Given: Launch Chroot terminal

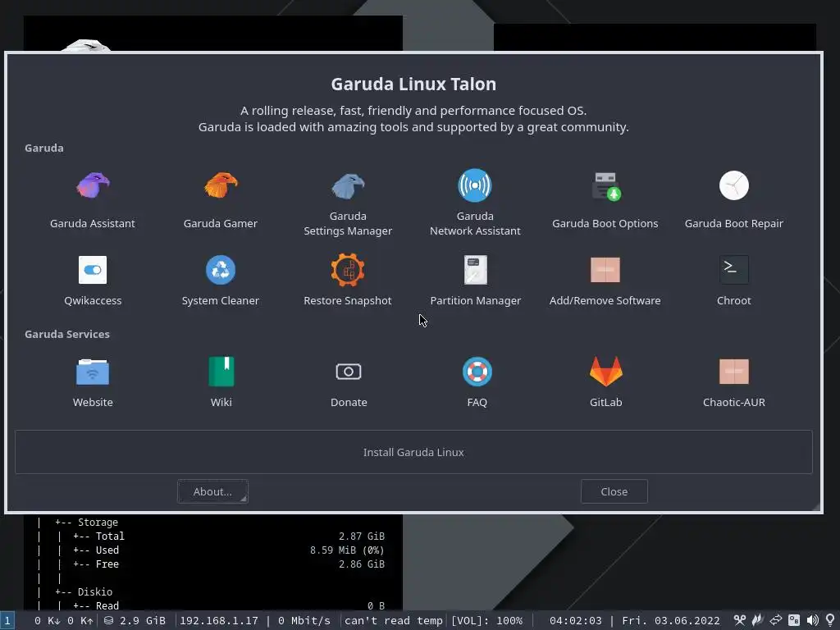Looking at the screenshot, I should [x=733, y=281].
